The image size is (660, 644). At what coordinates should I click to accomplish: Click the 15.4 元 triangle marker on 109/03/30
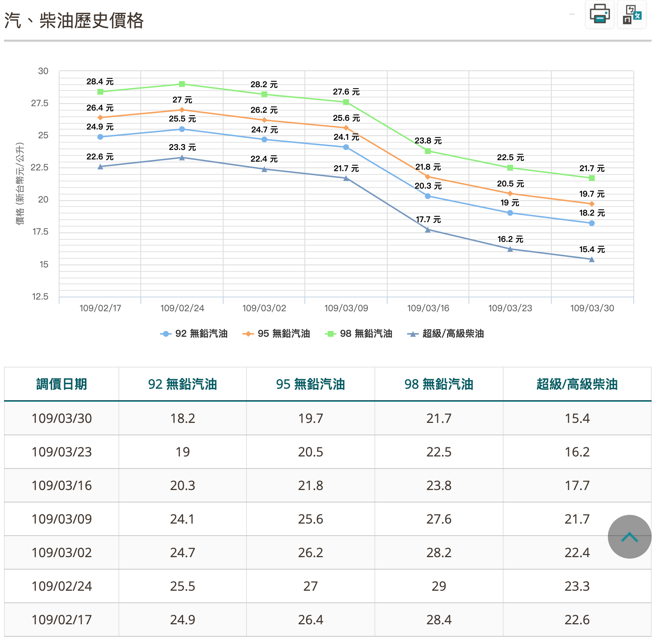click(591, 259)
